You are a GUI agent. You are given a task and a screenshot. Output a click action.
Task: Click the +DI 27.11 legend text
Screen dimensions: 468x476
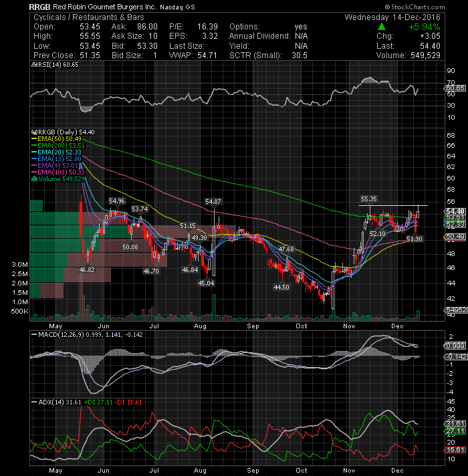coord(98,402)
